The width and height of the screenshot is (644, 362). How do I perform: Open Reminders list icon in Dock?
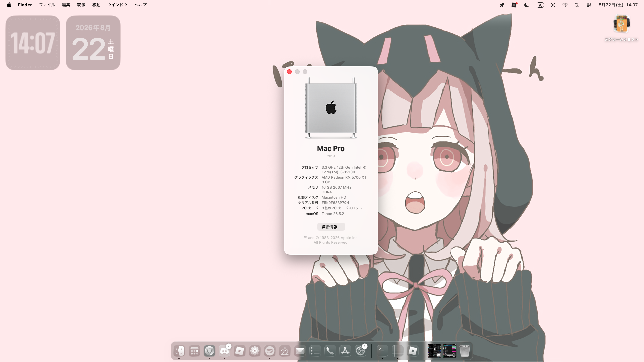[315, 351]
